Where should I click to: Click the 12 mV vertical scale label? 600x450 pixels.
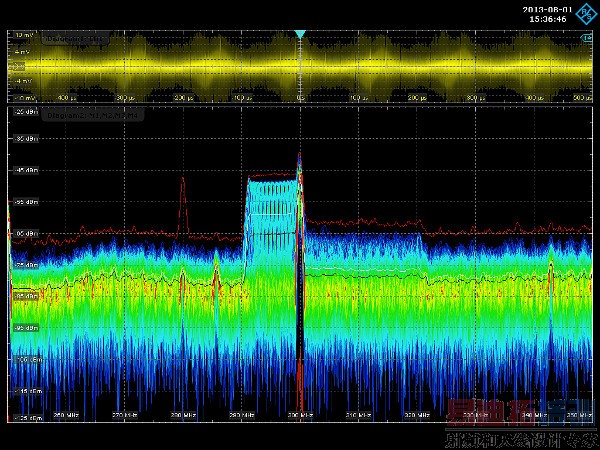click(24, 34)
